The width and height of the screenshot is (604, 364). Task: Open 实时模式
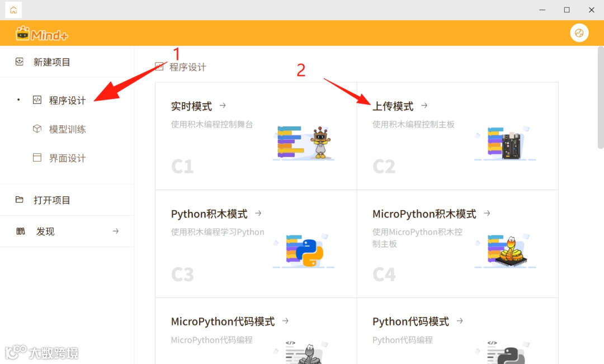[x=191, y=106]
